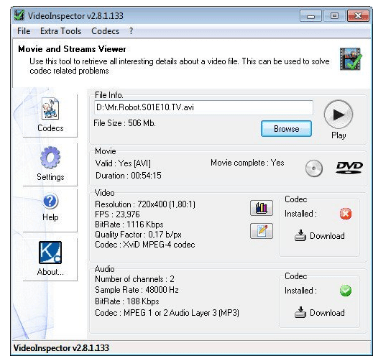Click the 'Sample Rate : 48000 Hz' text
The height and width of the screenshot is (362, 377).
(x=137, y=289)
